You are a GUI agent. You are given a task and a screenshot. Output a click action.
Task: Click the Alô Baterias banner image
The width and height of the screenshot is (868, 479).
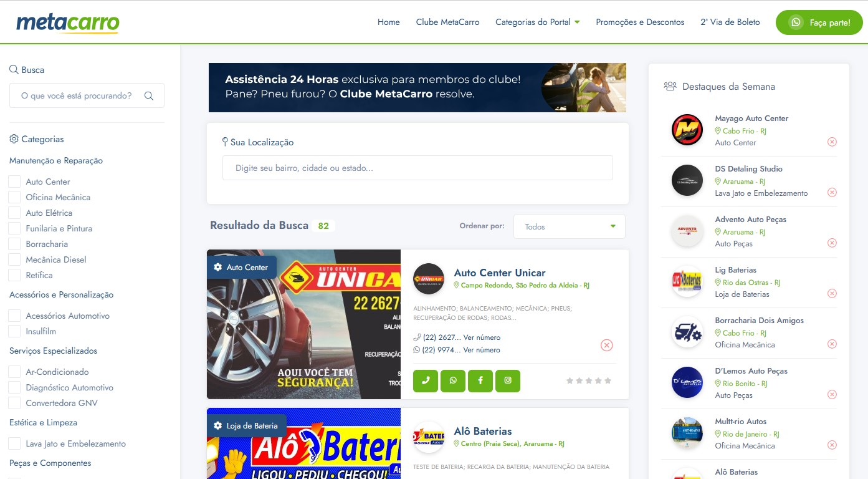coord(303,443)
